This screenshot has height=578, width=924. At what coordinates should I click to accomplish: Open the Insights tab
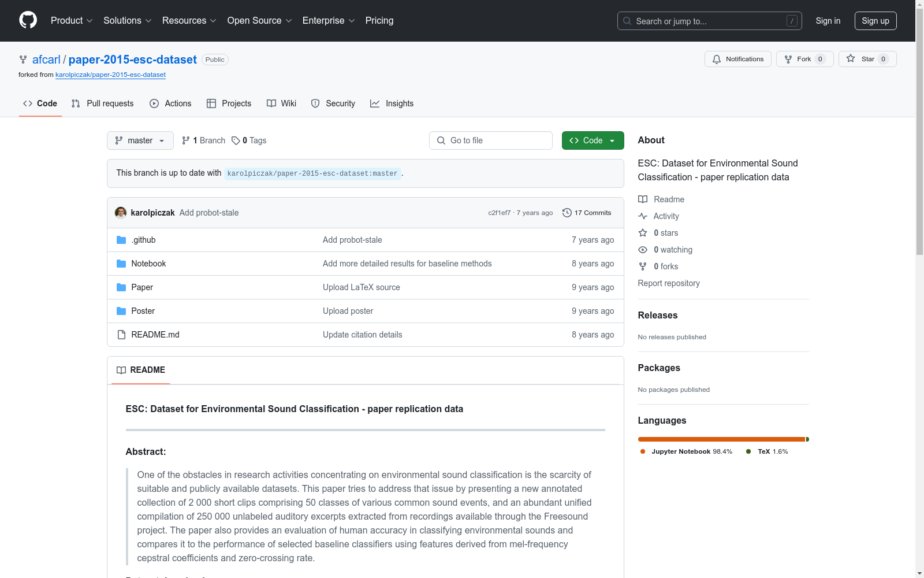point(392,103)
